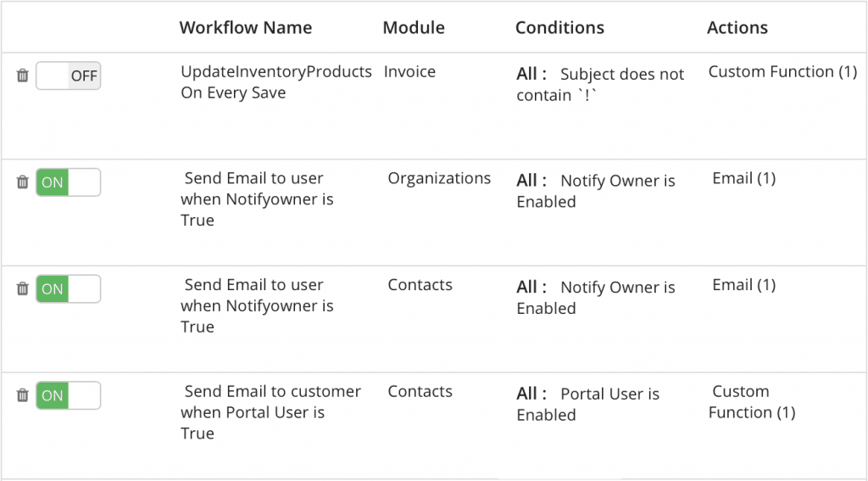Image resolution: width=868 pixels, height=481 pixels.
Task: Click trash icon for Organizations email workflow
Action: [22, 182]
